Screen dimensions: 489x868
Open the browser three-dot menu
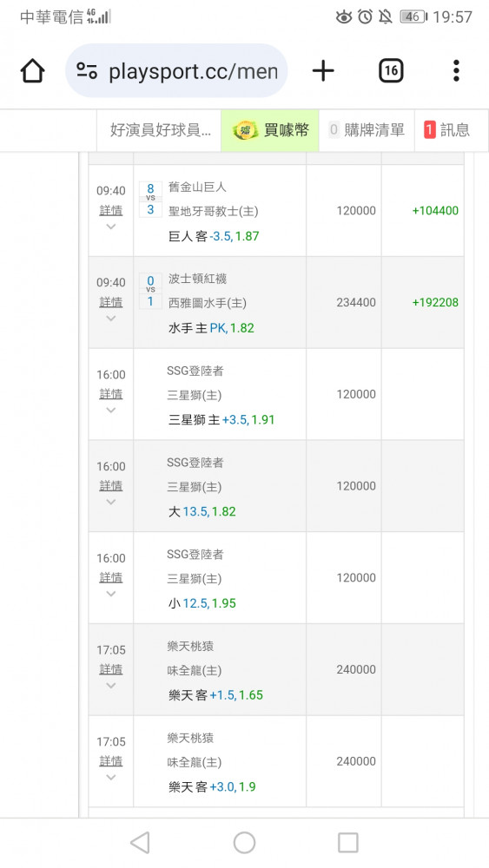tap(456, 71)
